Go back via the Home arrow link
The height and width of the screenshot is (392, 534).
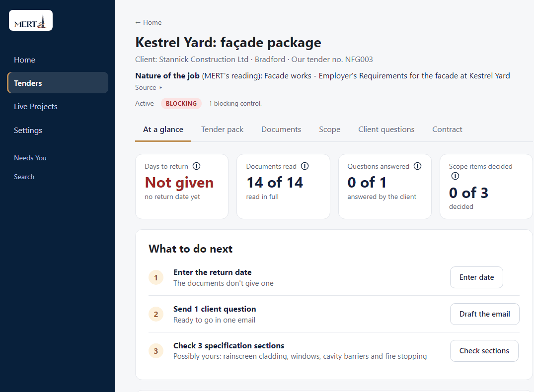pyautogui.click(x=149, y=22)
